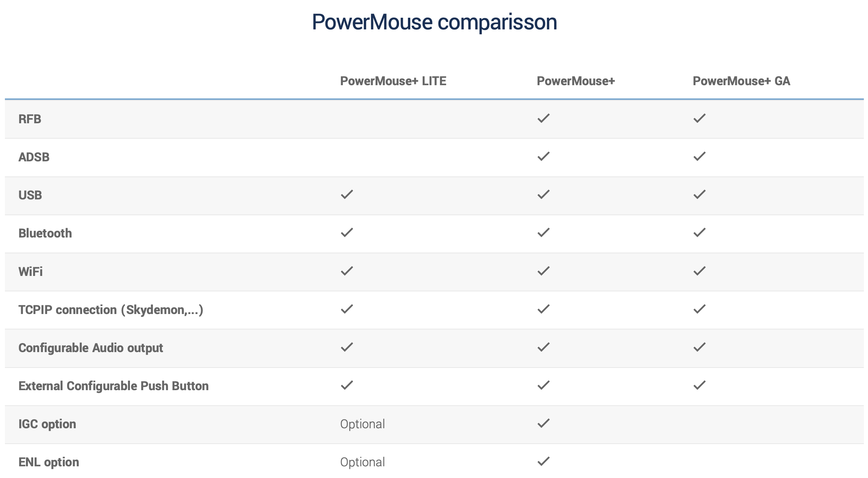Click Configurable Audio output checkmark under PowerMouse+
This screenshot has height=478, width=868.
[x=543, y=347]
